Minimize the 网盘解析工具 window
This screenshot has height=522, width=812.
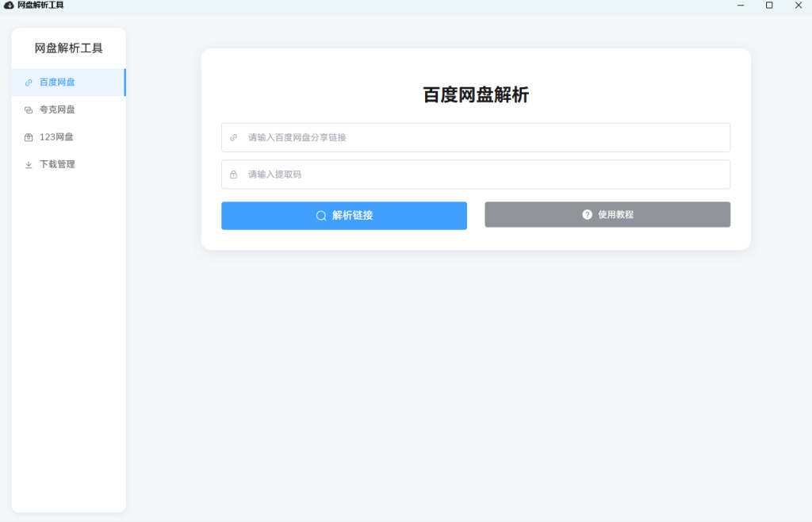[741, 6]
